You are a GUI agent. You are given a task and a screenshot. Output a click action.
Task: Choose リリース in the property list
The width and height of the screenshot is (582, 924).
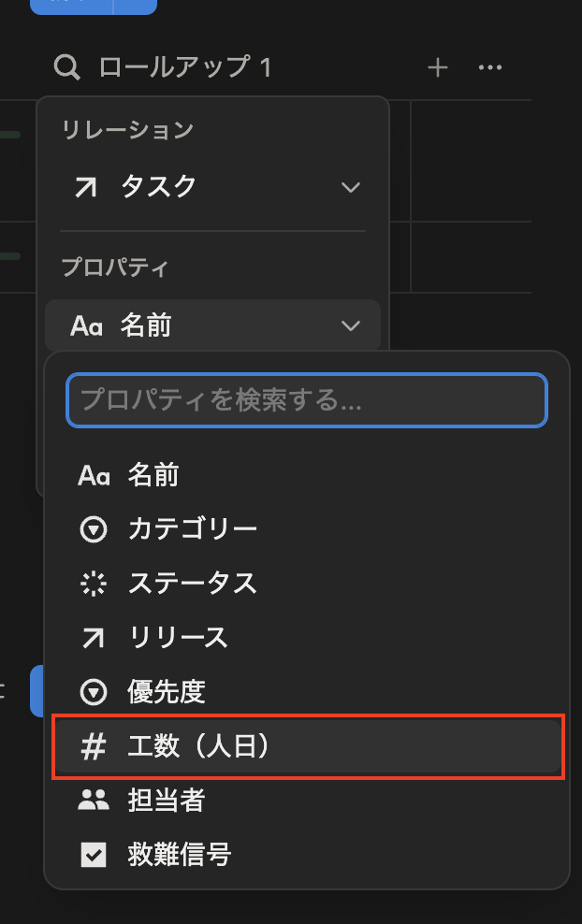click(x=178, y=638)
